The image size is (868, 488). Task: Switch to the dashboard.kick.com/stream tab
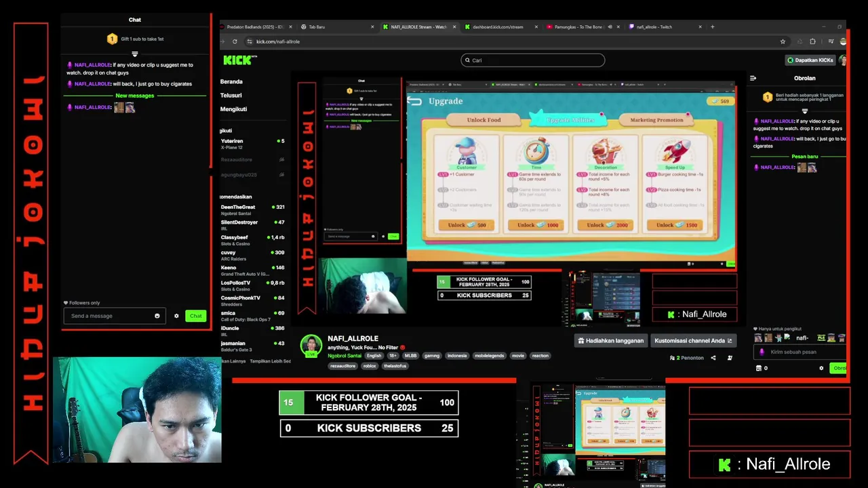pos(500,27)
